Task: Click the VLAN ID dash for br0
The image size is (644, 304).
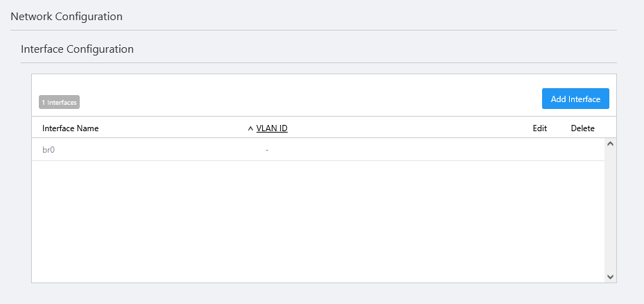Action: click(267, 149)
